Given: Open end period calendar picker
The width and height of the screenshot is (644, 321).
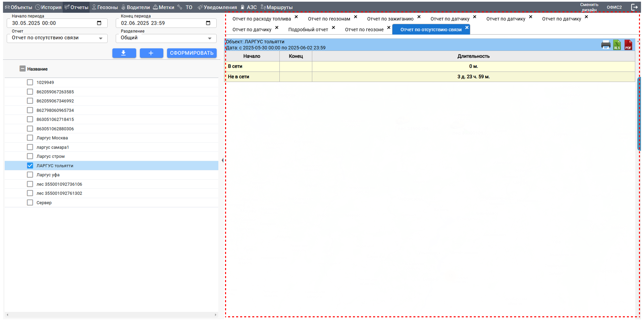Looking at the screenshot, I should coord(208,23).
